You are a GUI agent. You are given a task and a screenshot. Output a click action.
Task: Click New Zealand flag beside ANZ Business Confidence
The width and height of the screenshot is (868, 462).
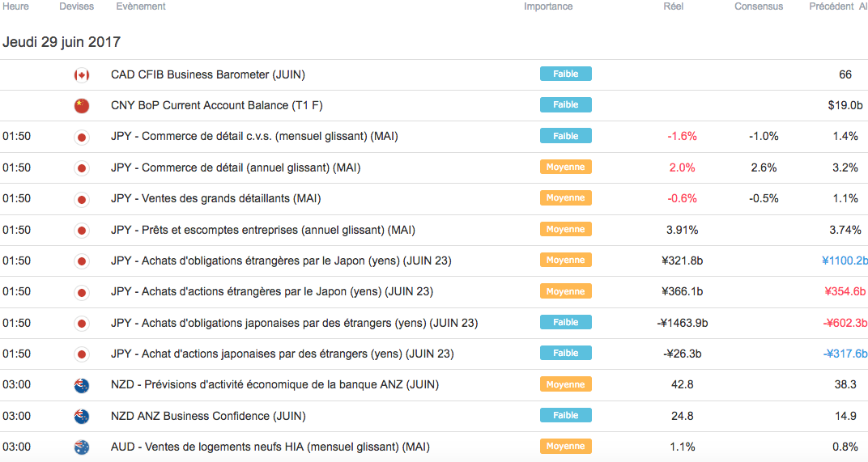(x=81, y=417)
